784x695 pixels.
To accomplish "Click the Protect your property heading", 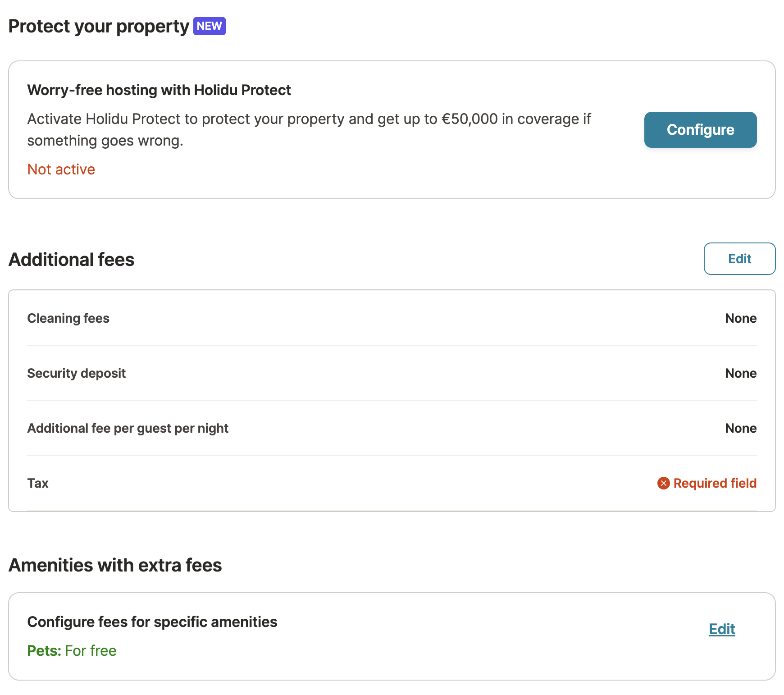I will coord(99,26).
